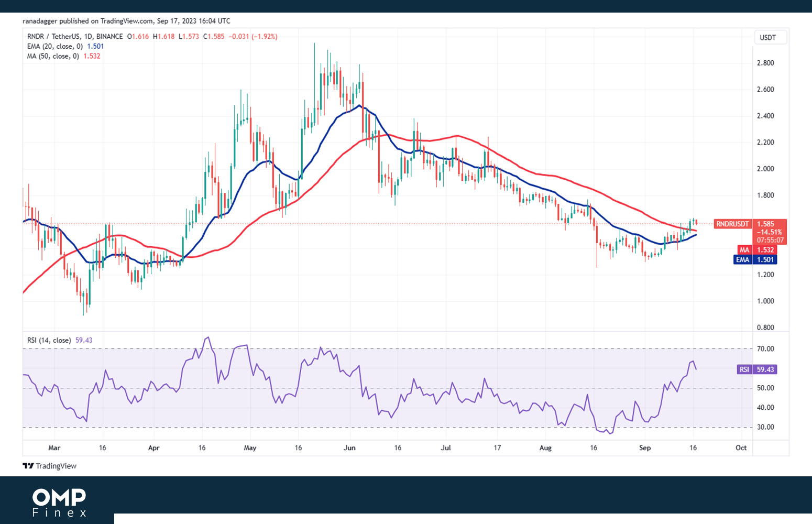Click the 2.600 price axis label
The image size is (812, 524).
[x=765, y=90]
